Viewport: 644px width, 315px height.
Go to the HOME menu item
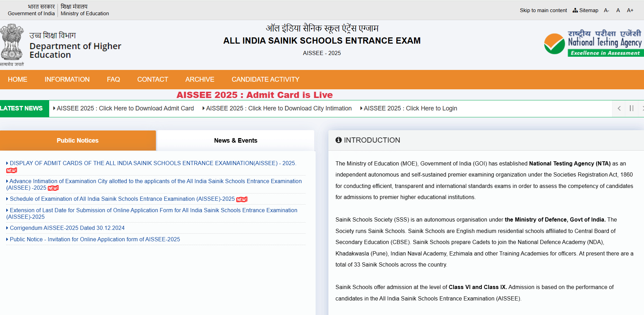click(x=17, y=80)
